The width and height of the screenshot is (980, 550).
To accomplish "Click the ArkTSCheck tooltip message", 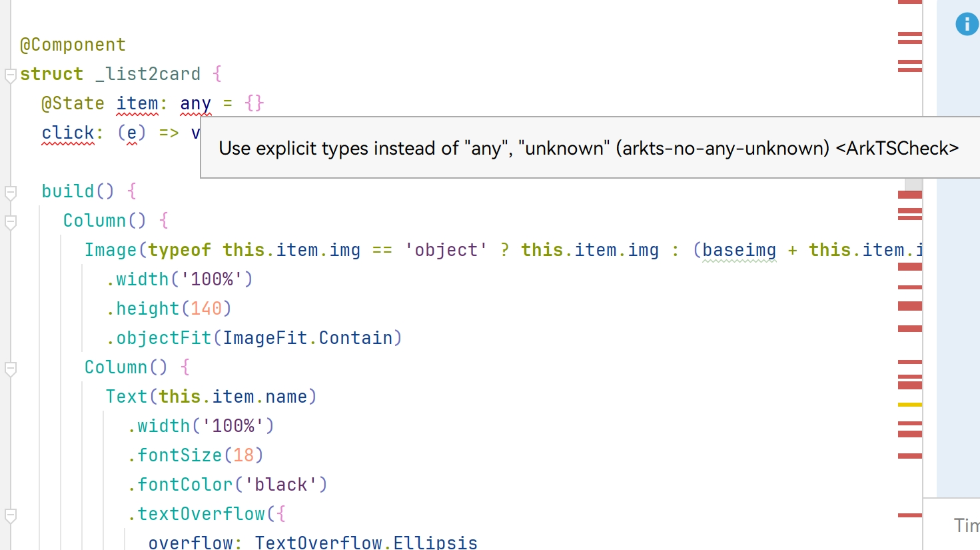I will coord(589,148).
